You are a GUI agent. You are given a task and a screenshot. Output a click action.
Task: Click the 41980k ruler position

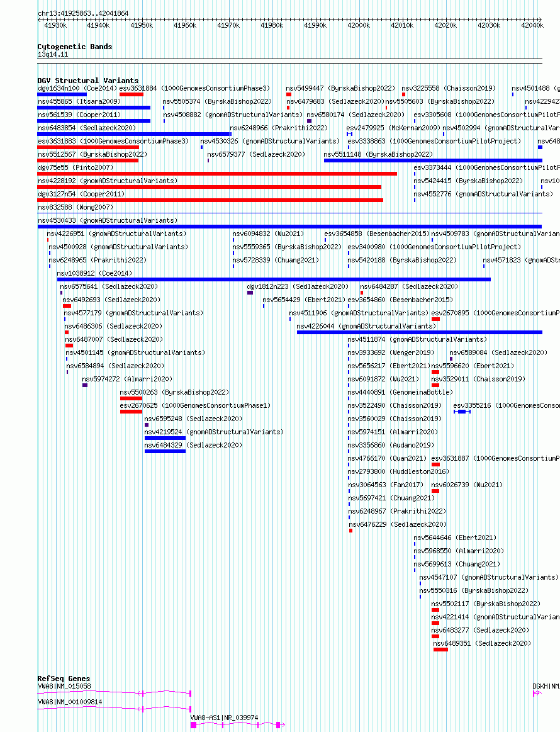click(x=272, y=25)
